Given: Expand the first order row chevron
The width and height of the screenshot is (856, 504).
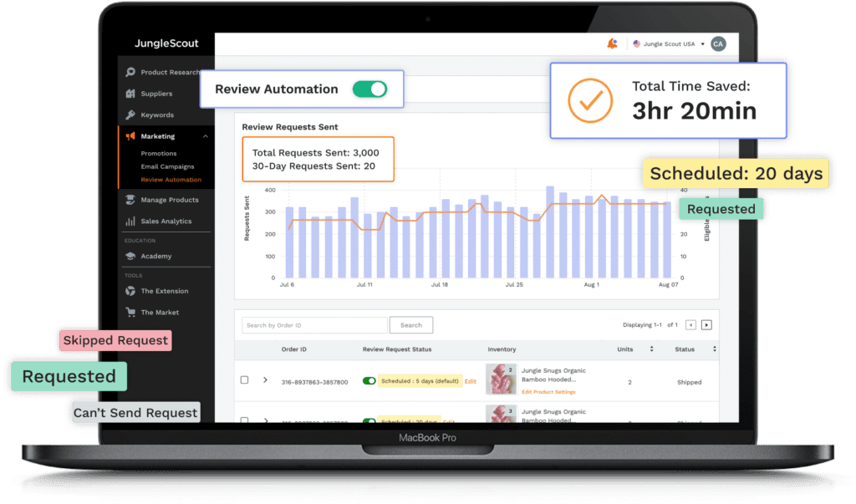Looking at the screenshot, I should pyautogui.click(x=266, y=380).
